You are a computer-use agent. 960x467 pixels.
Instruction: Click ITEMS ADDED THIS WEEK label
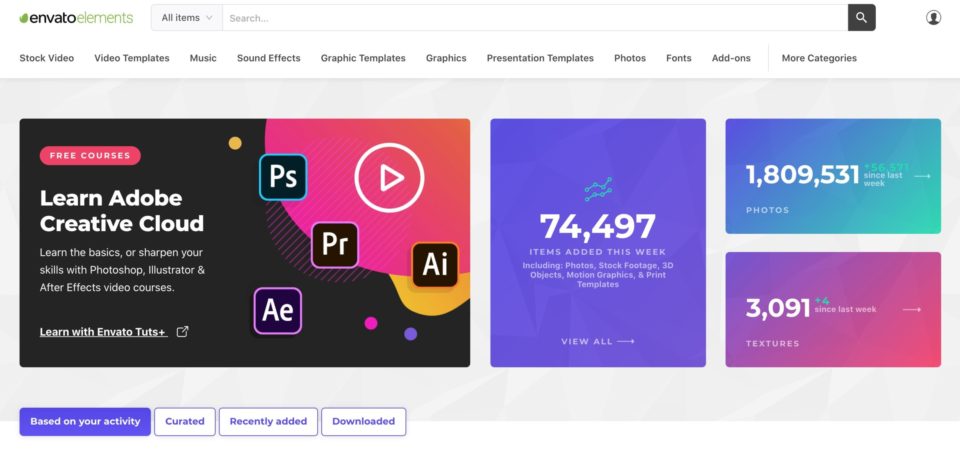[598, 252]
